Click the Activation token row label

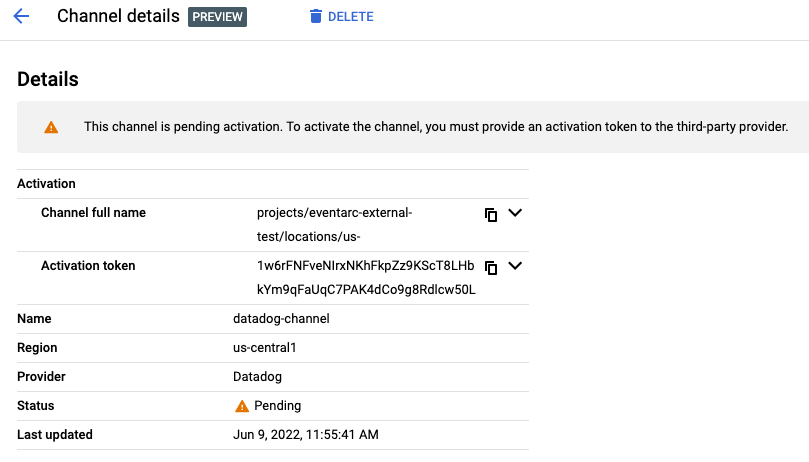(x=88, y=266)
